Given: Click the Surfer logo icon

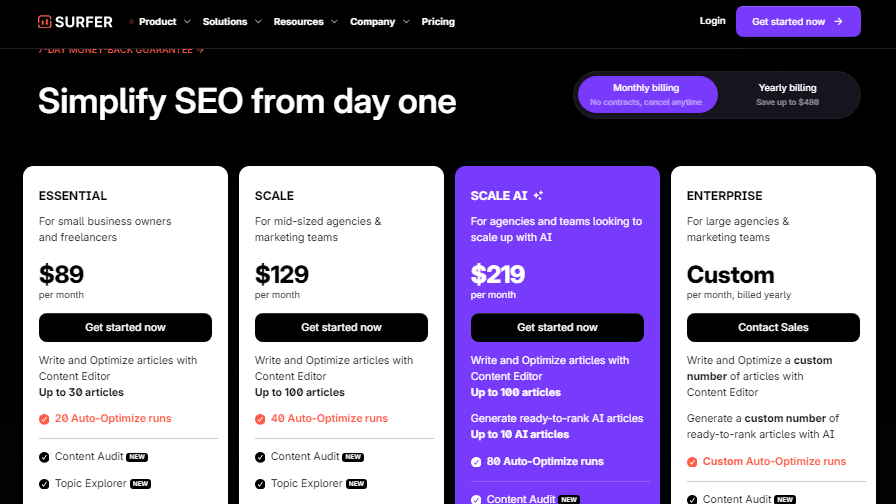Looking at the screenshot, I should pos(45,22).
